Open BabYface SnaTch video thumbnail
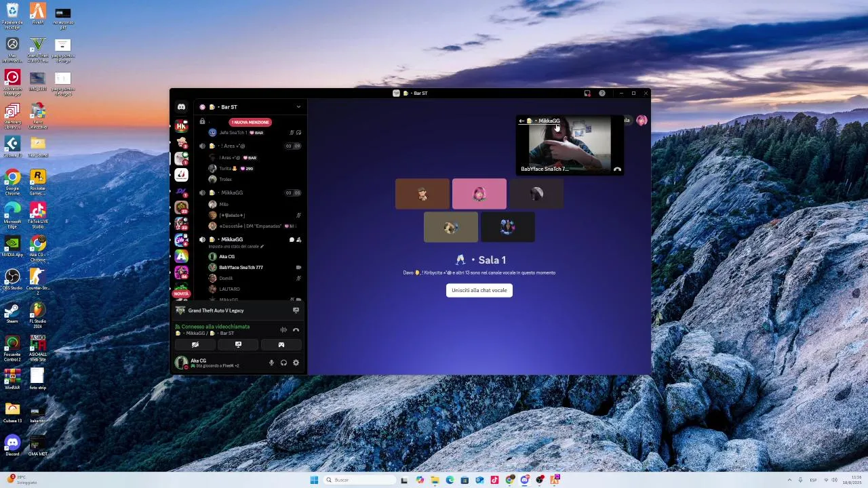This screenshot has height=488, width=868. coord(570,146)
